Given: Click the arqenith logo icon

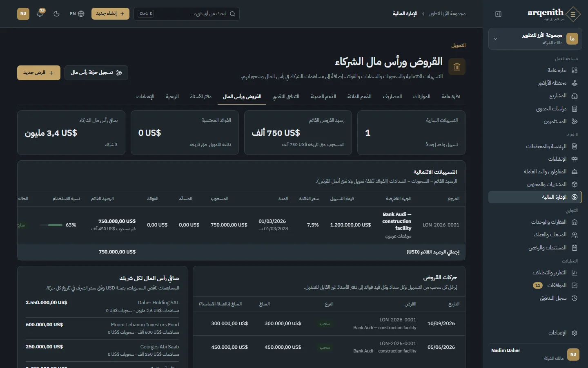Looking at the screenshot, I should click(x=573, y=14).
